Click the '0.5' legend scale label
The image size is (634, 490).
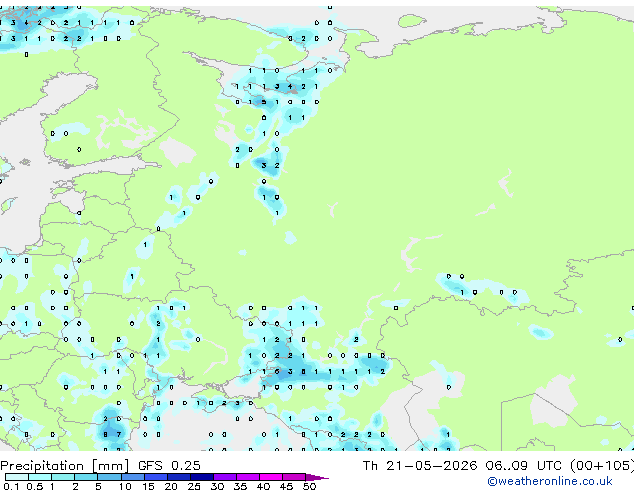(34, 486)
